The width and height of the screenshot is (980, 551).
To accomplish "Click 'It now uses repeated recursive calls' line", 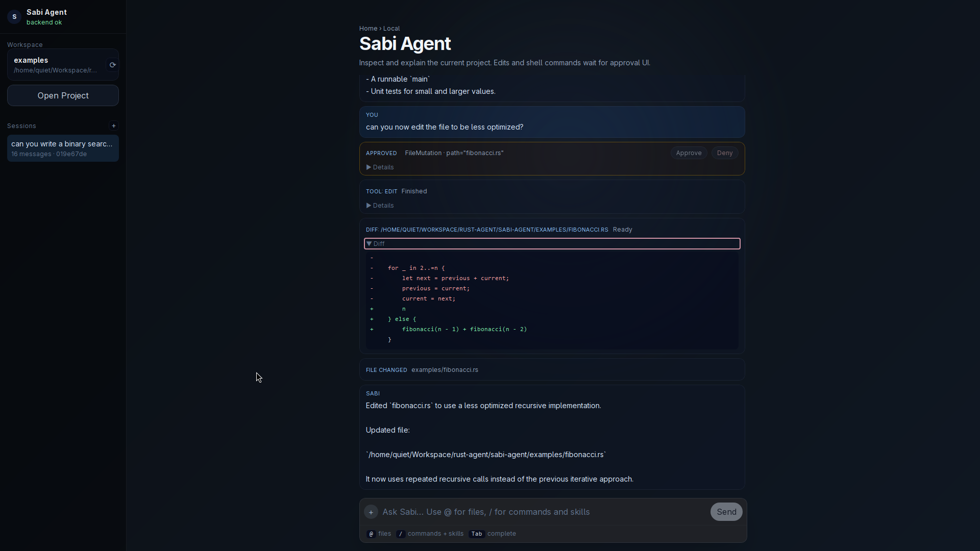I will [x=499, y=479].
